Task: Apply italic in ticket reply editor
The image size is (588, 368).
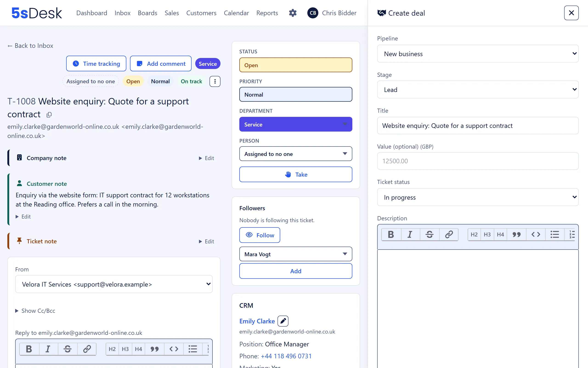Action: (48, 349)
